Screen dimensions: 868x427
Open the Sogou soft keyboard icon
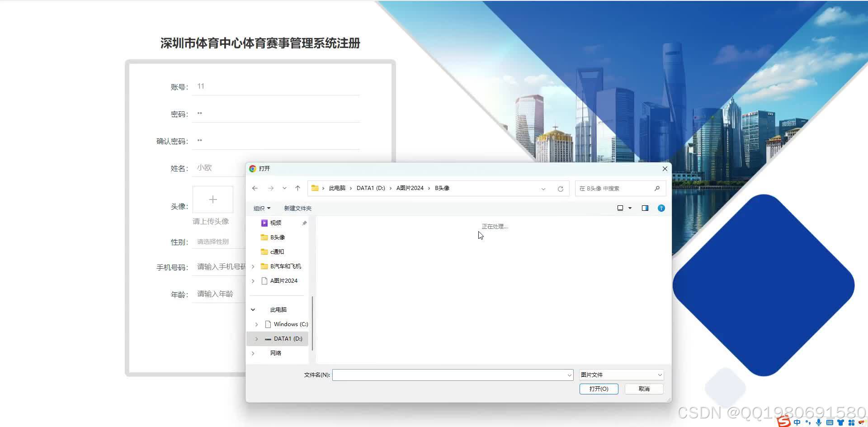coord(830,422)
